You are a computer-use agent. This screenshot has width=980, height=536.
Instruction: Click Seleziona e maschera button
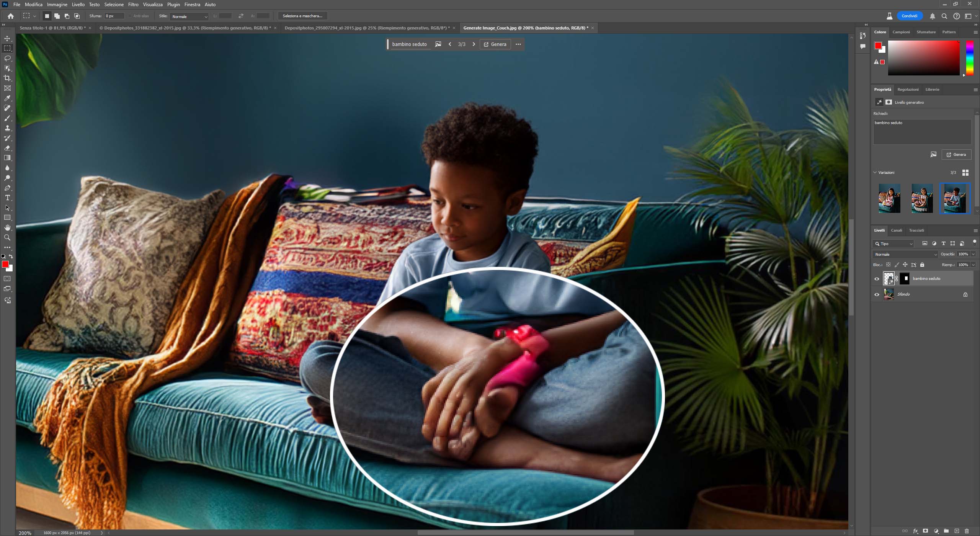coord(302,16)
